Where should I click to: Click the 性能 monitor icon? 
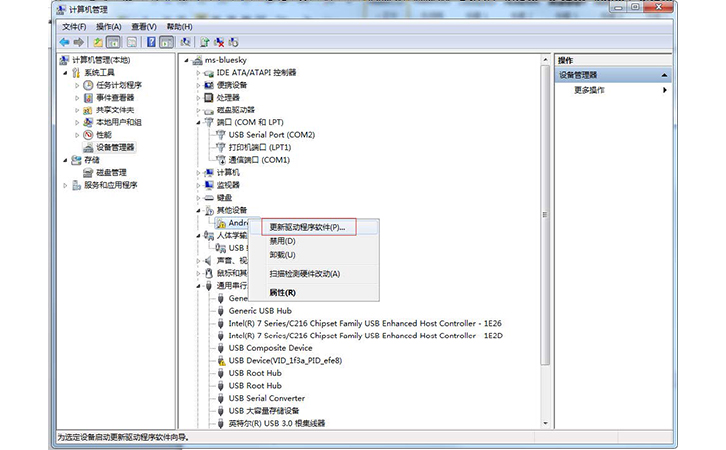[88, 135]
